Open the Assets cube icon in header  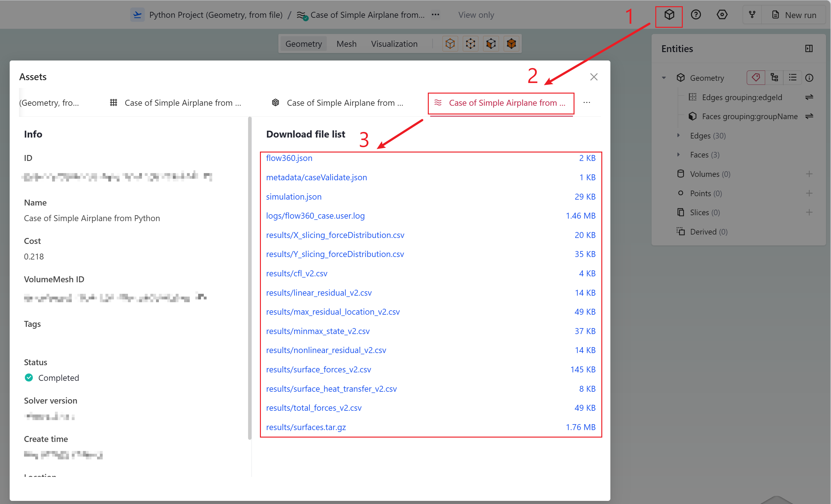click(x=669, y=15)
